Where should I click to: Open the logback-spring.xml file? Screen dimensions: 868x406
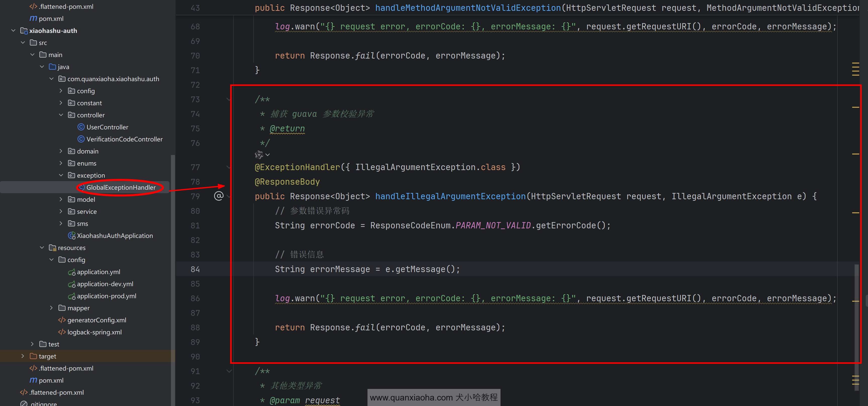point(94,332)
